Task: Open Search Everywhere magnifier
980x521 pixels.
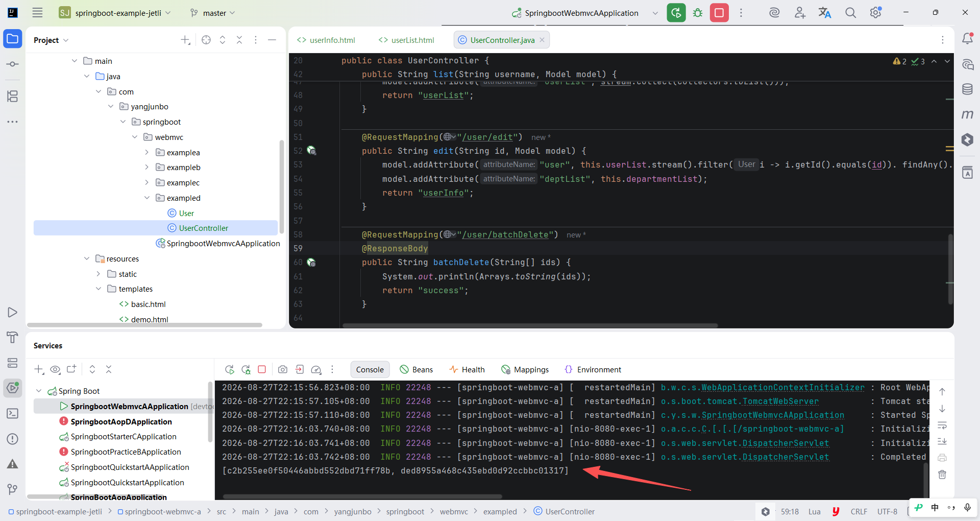Action: click(x=850, y=13)
